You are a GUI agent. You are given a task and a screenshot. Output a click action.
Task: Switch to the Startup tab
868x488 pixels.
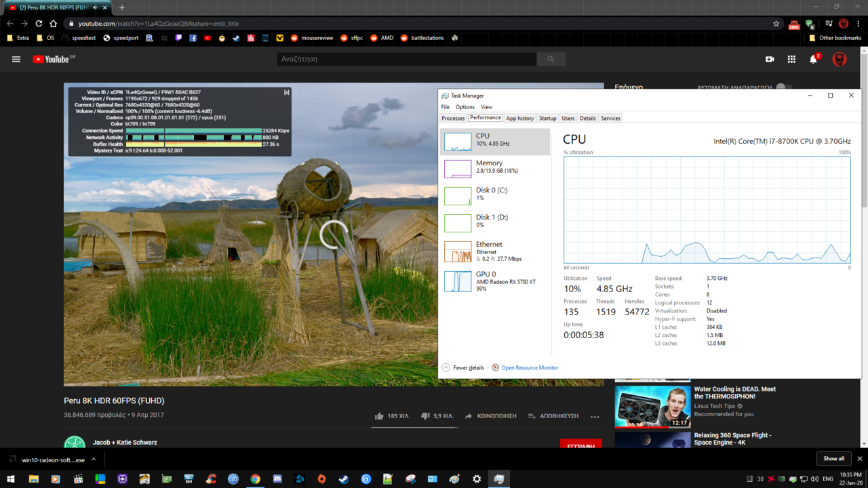[547, 119]
